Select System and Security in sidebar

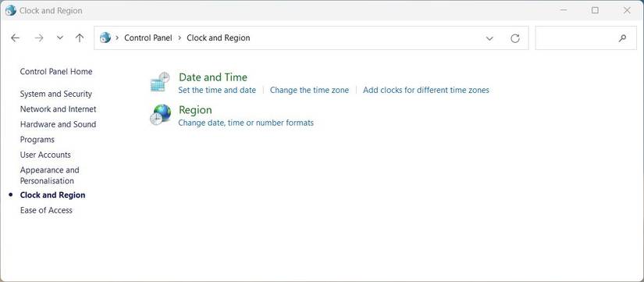(56, 94)
